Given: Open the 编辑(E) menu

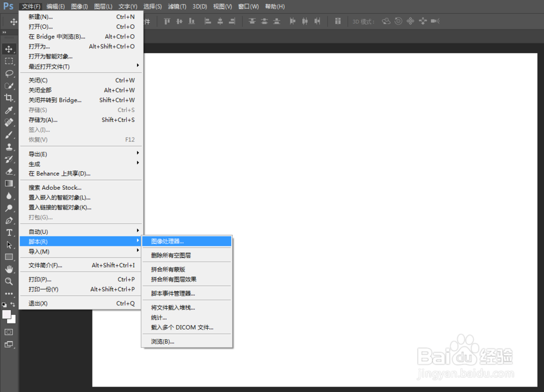Looking at the screenshot, I should click(55, 7).
